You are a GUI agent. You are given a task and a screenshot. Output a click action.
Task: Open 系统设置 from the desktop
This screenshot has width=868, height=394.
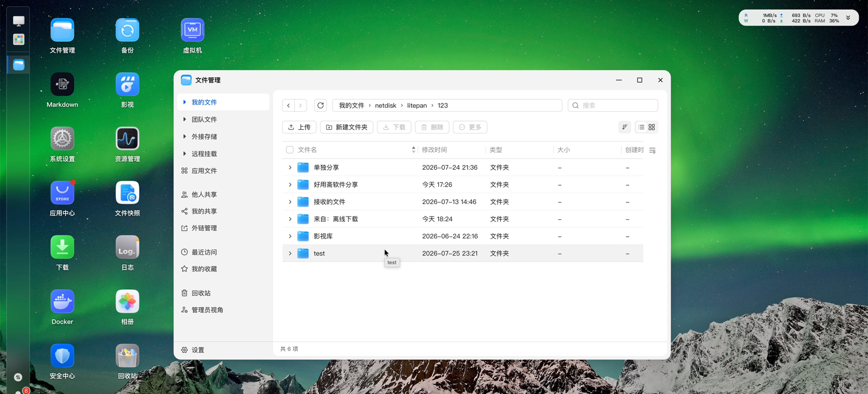coord(62,139)
